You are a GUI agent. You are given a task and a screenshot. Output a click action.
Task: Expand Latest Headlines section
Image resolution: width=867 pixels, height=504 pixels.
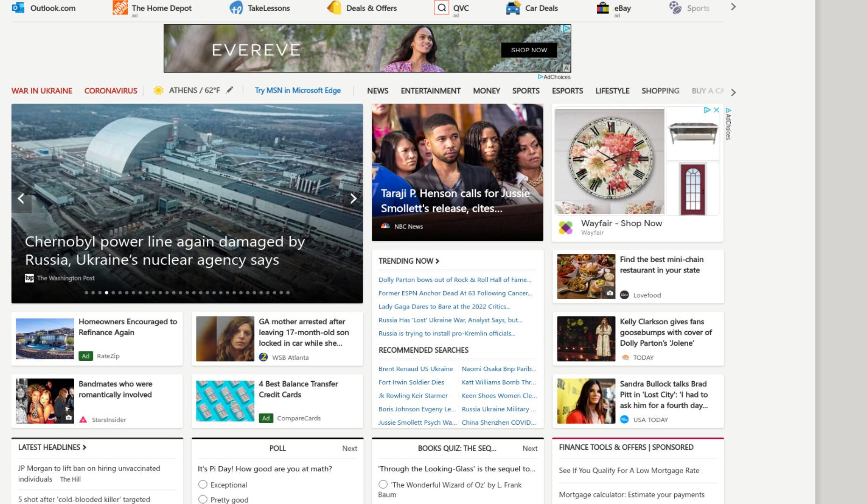click(x=52, y=447)
